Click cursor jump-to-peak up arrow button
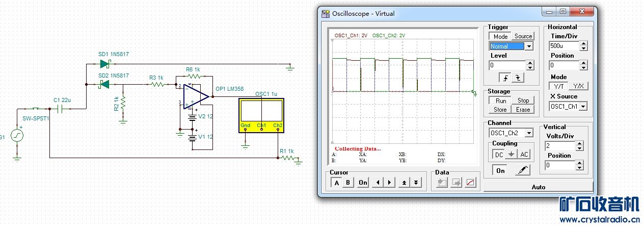This screenshot has width=644, height=226. click(x=404, y=182)
